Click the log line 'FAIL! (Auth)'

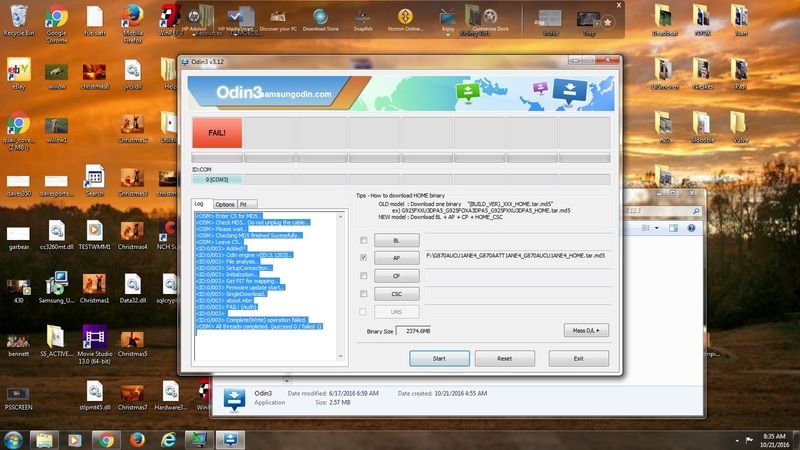(226, 307)
